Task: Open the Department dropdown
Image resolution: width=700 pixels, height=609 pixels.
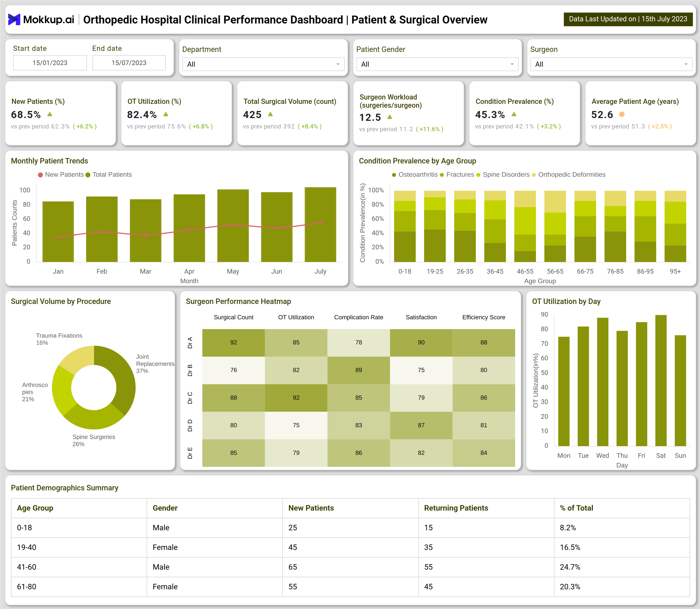Action: pos(263,64)
